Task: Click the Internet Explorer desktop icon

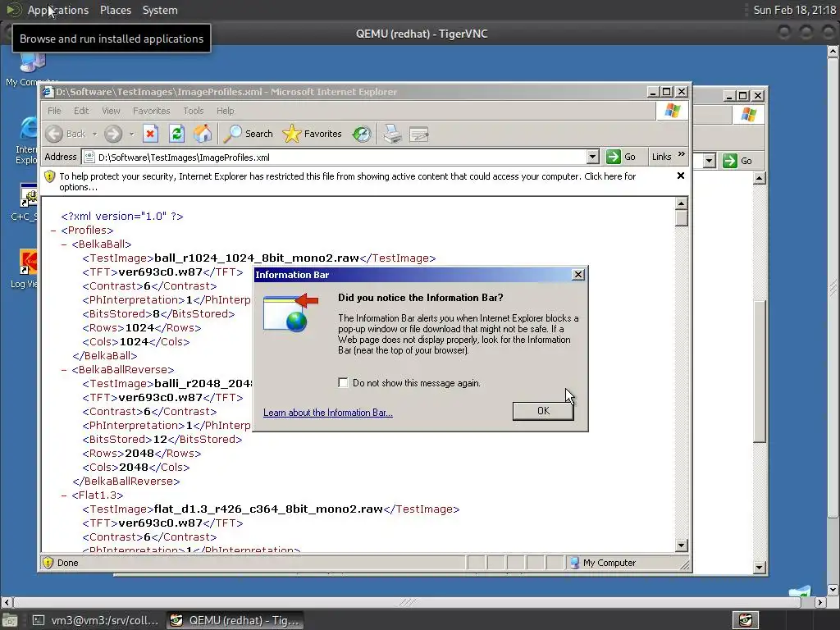Action: 29,129
